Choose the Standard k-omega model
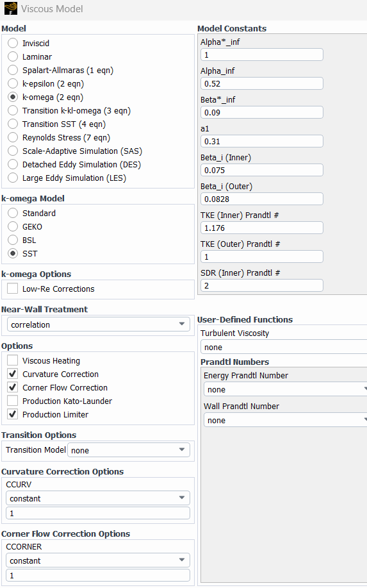 tap(13, 213)
